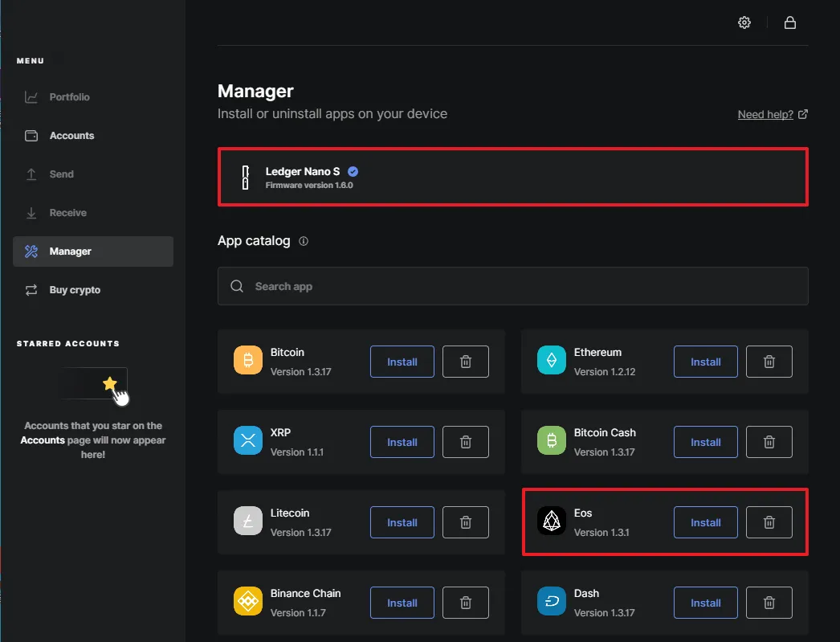This screenshot has height=642, width=840.
Task: Click the Ledger Nano S verified badge
Action: tap(353, 171)
